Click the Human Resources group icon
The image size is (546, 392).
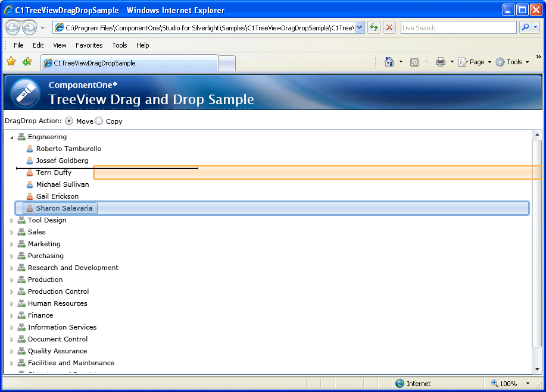tap(20, 303)
